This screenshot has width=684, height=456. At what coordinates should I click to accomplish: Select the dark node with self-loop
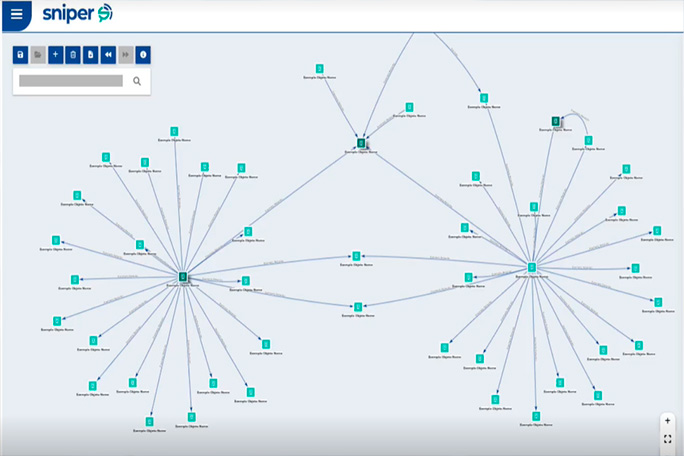(x=555, y=121)
